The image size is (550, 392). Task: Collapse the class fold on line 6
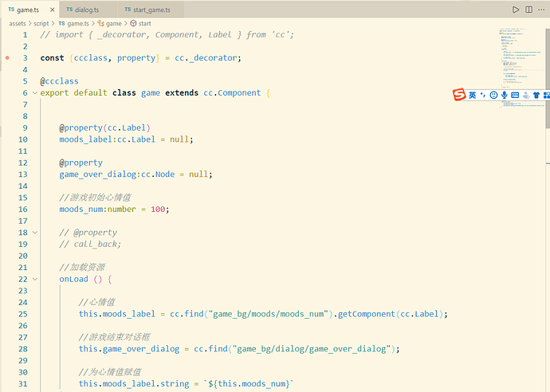35,93
